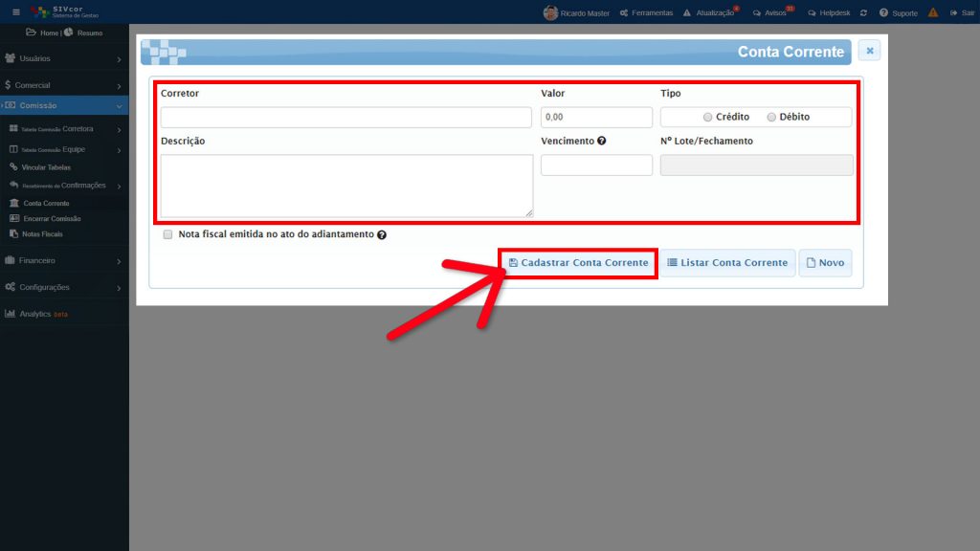This screenshot has width=980, height=551.
Task: Expand the Configurações menu chevron
Action: pyautogui.click(x=119, y=288)
